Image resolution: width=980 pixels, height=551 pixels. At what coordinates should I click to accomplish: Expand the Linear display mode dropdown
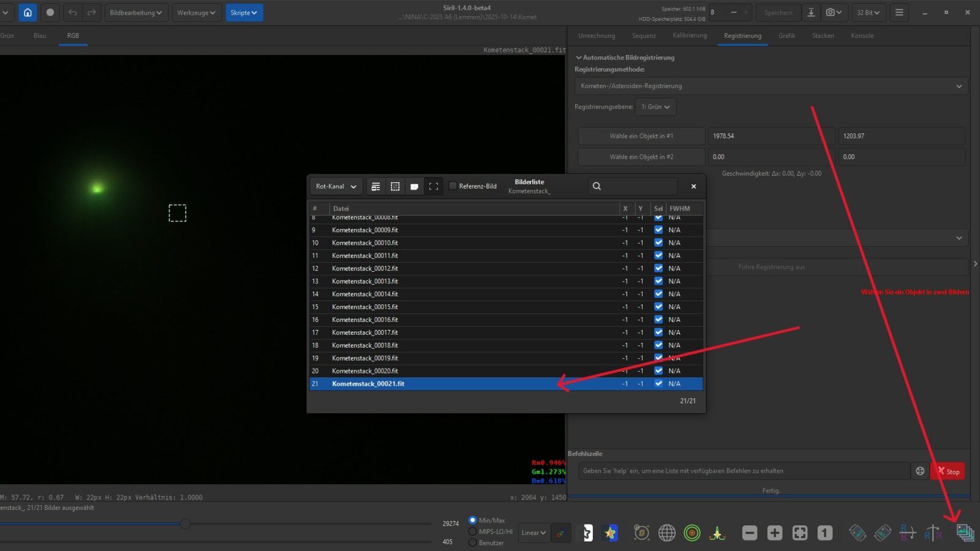point(533,533)
